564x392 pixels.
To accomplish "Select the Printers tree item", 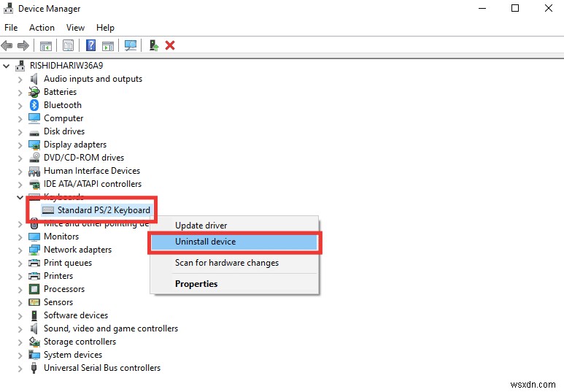I will [58, 276].
